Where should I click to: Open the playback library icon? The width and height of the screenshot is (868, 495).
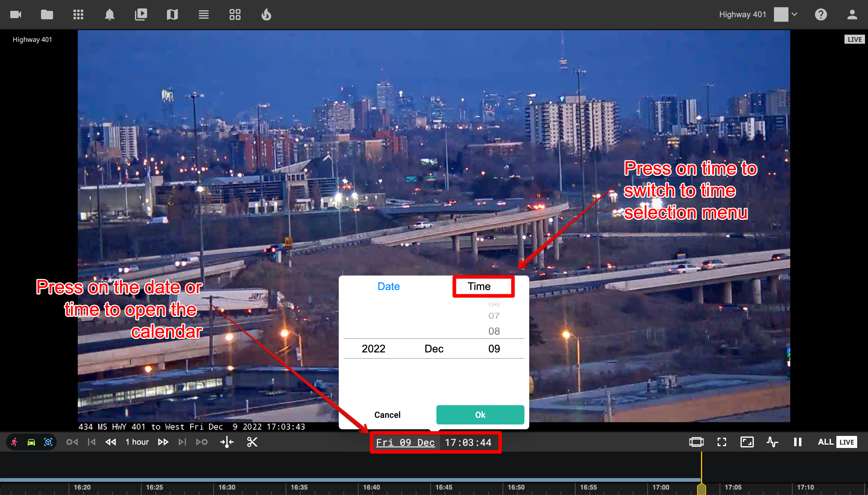(141, 14)
